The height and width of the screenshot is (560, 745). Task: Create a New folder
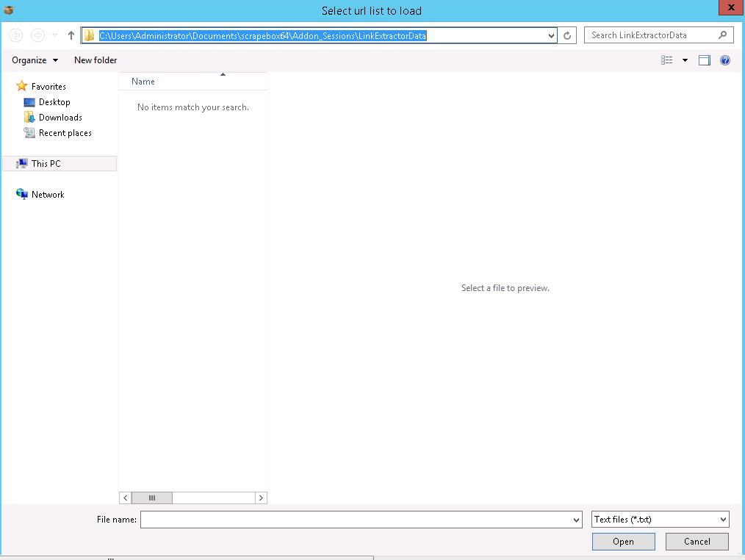click(x=96, y=60)
